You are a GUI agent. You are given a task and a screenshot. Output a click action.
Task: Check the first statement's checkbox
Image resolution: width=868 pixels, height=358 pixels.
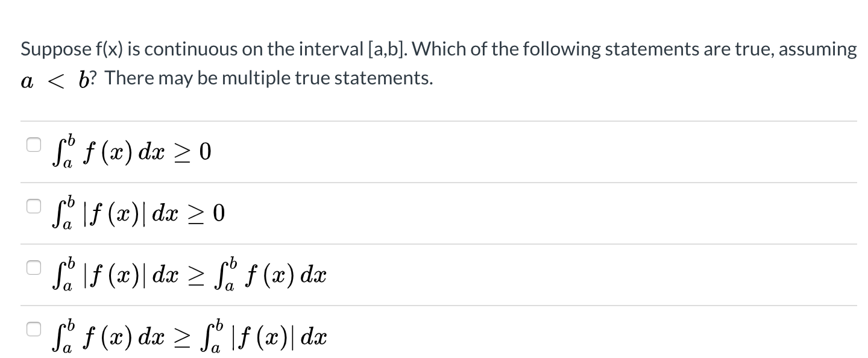tap(33, 145)
